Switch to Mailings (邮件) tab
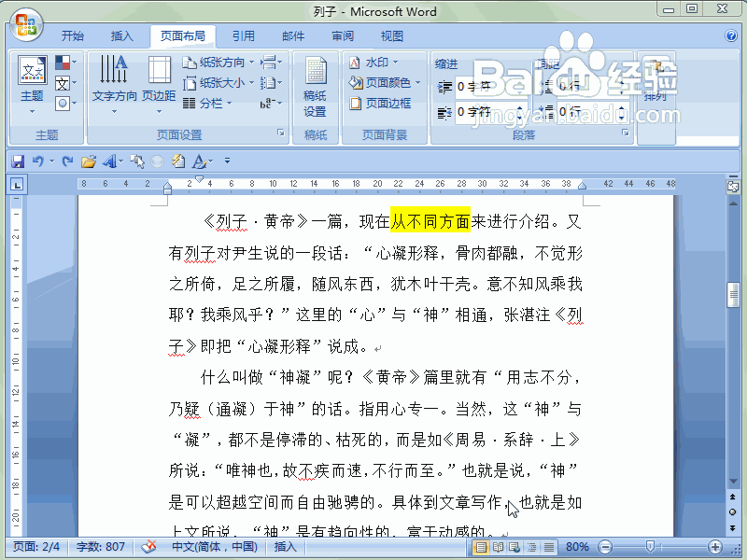 coord(293,36)
